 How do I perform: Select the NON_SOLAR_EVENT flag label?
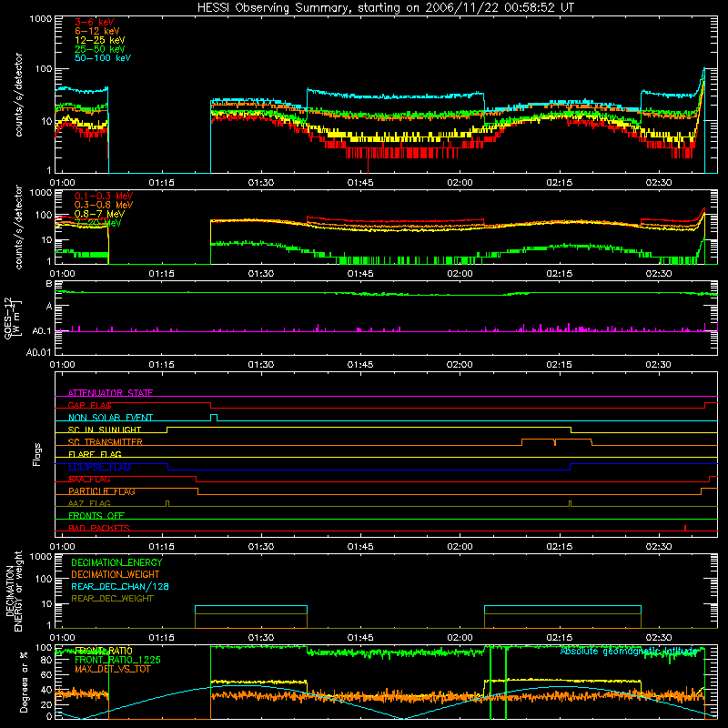tap(110, 418)
